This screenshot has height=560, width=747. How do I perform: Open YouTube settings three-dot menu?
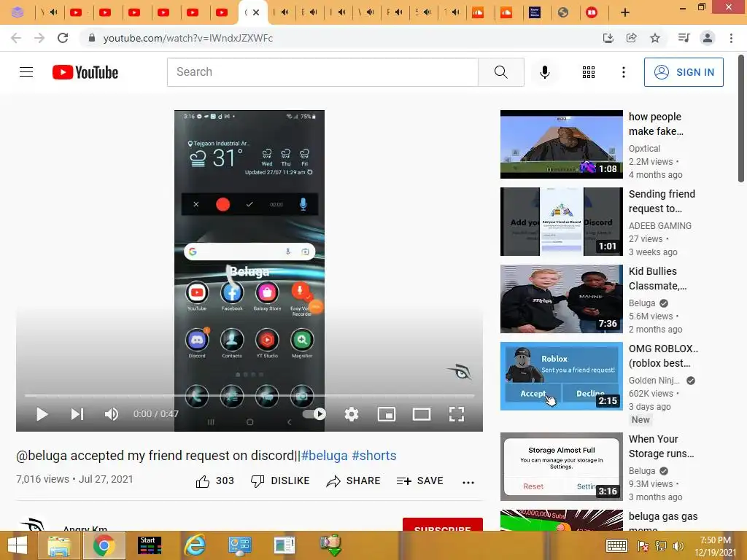(623, 72)
